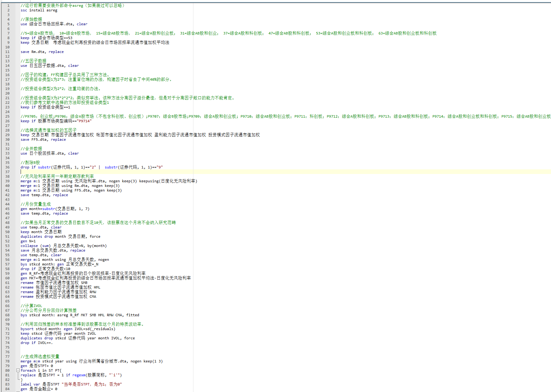Click the comment "//分公司分月份回归计算残差"
Screen dimensions: 551x392
(x=48, y=310)
